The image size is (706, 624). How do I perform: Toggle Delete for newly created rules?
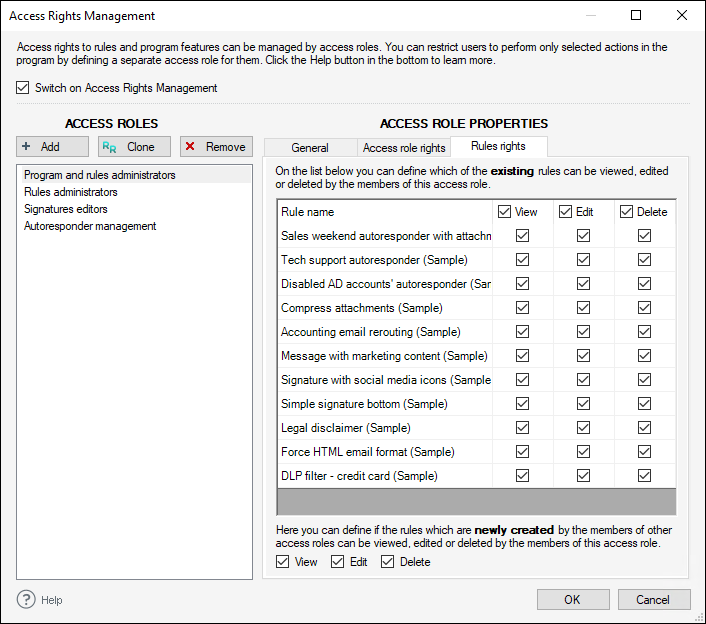click(x=387, y=561)
